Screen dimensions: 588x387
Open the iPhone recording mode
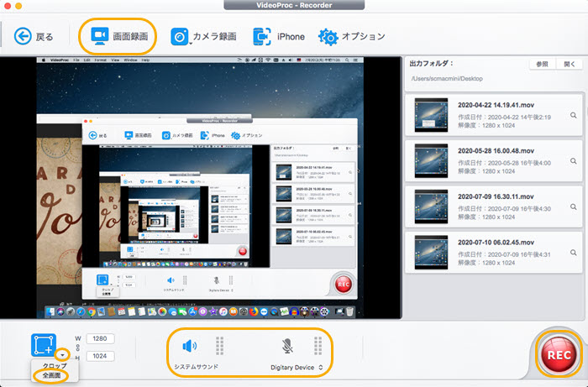click(x=279, y=36)
